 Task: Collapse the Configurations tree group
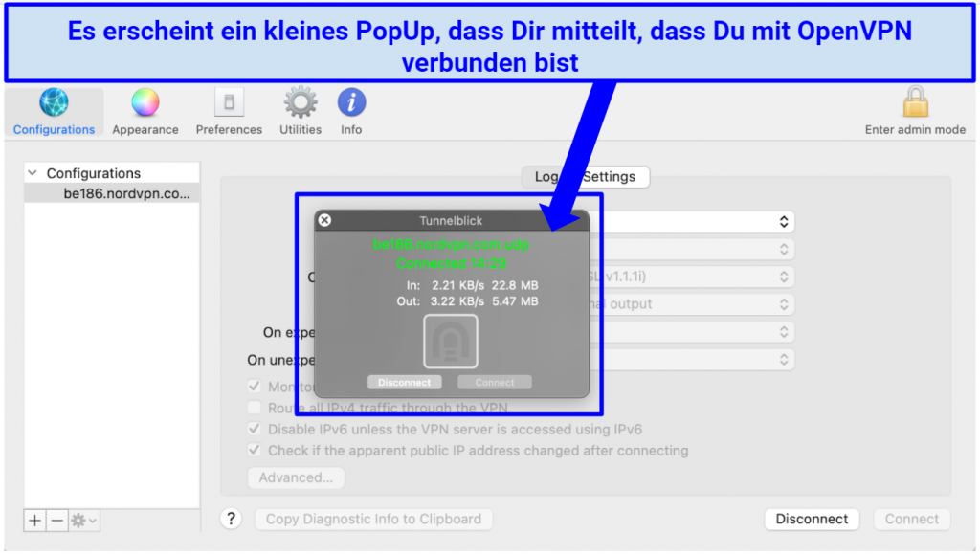click(x=33, y=173)
